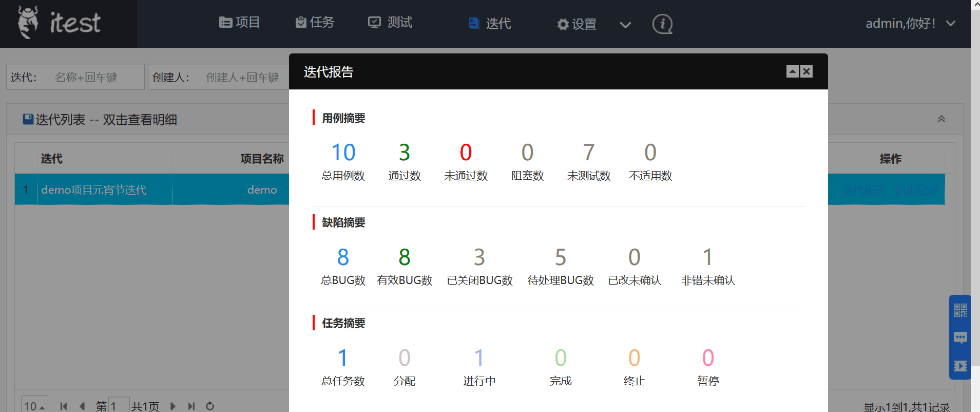980x412 pixels.
Task: Open the 迭代报告 link in the row
Action: pos(864,190)
